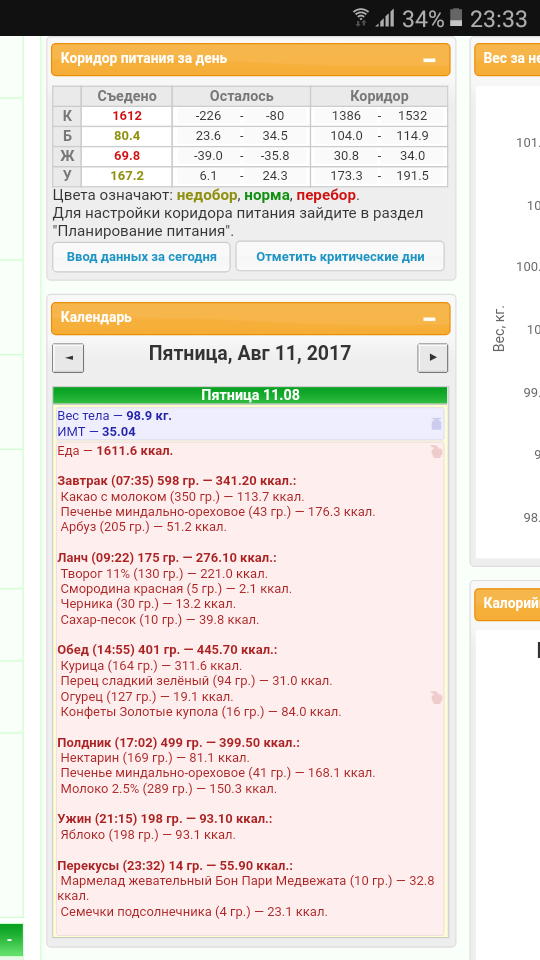The width and height of the screenshot is (540, 960).
Task: Click the apple icon beside Огурец row
Action: (x=436, y=697)
